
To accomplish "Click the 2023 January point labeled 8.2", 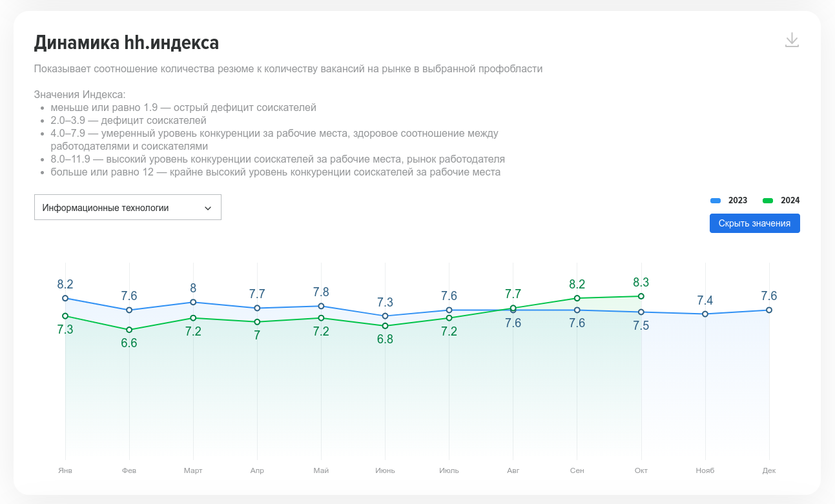I will pyautogui.click(x=65, y=298).
